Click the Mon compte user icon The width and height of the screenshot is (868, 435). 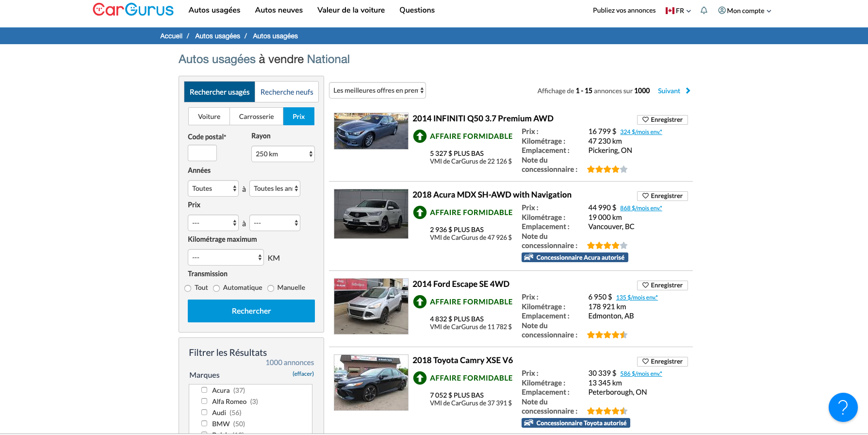coord(722,10)
